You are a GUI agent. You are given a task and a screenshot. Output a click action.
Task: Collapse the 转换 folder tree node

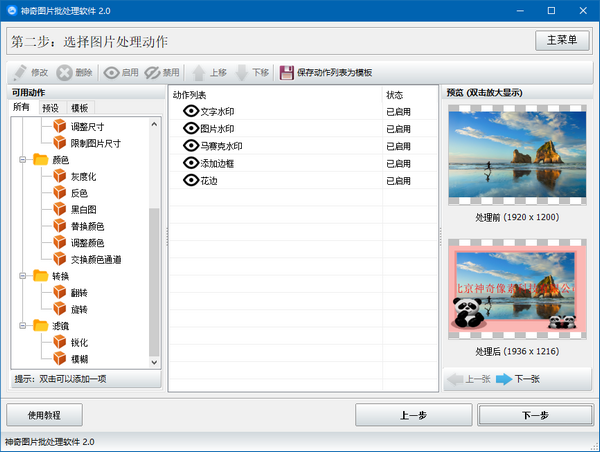(x=22, y=275)
